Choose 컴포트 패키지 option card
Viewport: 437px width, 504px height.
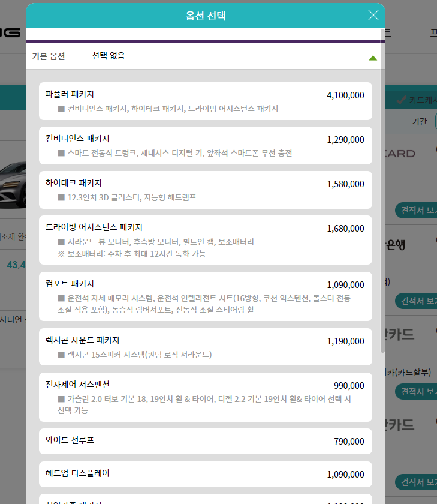point(206,296)
